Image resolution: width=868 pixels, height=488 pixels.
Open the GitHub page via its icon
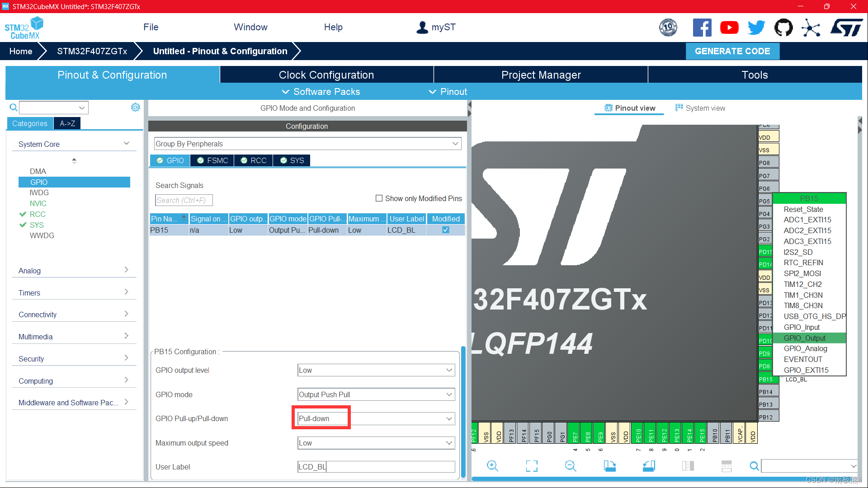(x=783, y=27)
